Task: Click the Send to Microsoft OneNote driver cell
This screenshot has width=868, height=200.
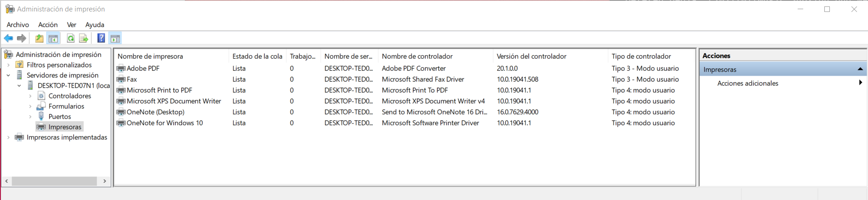Action: pos(434,112)
